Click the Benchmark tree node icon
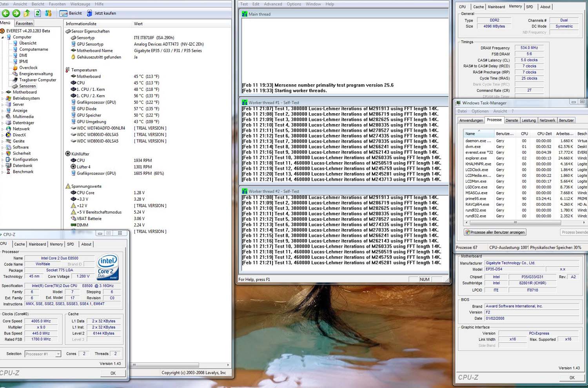 [9, 172]
